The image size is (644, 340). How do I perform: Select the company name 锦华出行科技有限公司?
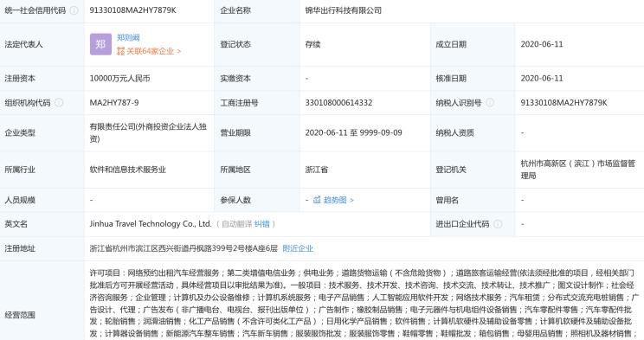[x=344, y=10]
